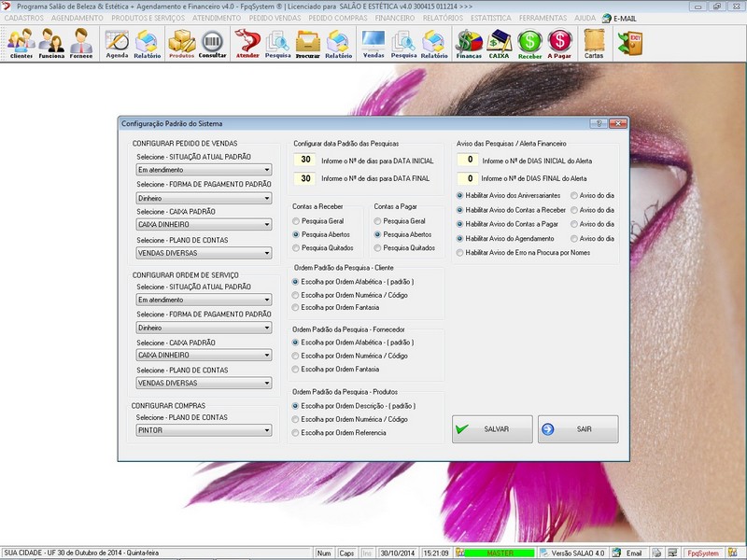Open Pedido de Vendas Situação Atual dropdown
The image size is (747, 560).
pos(204,170)
